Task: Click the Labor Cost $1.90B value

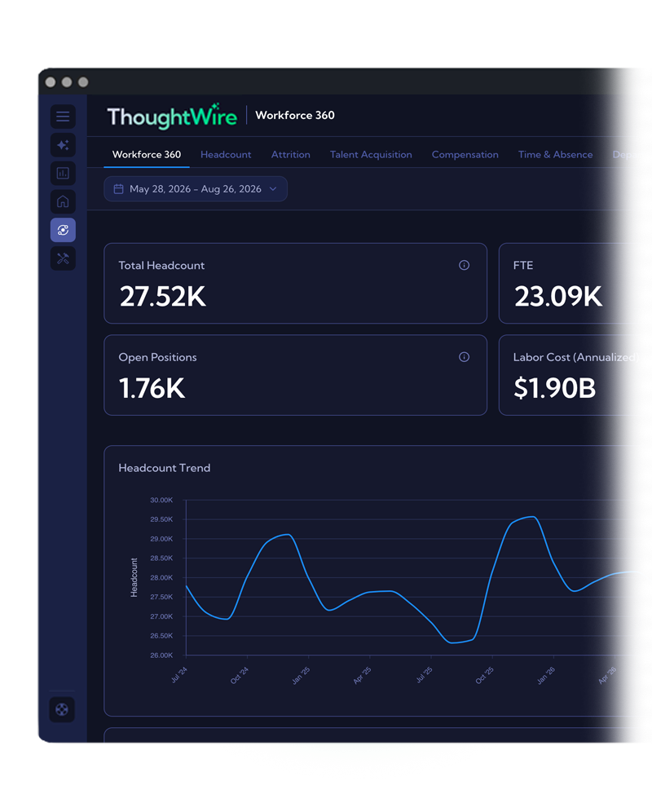Action: 555,388
